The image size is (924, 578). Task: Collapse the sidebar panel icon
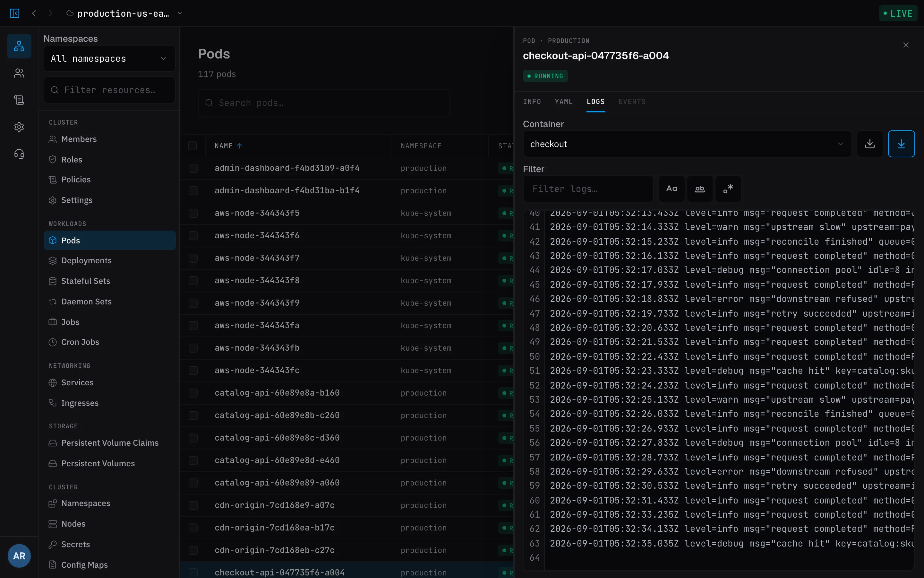[x=14, y=13]
